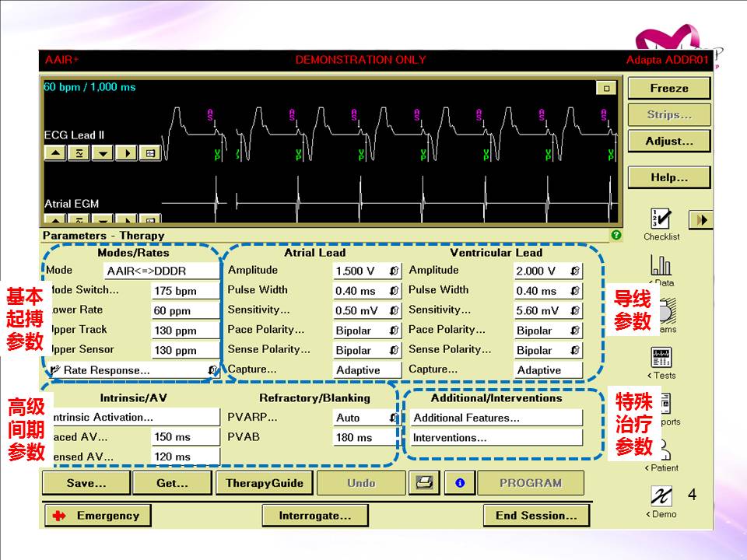Image resolution: width=747 pixels, height=560 pixels.
Task: Open the Atrial Amplitude 1.500 V field
Action: point(367,271)
